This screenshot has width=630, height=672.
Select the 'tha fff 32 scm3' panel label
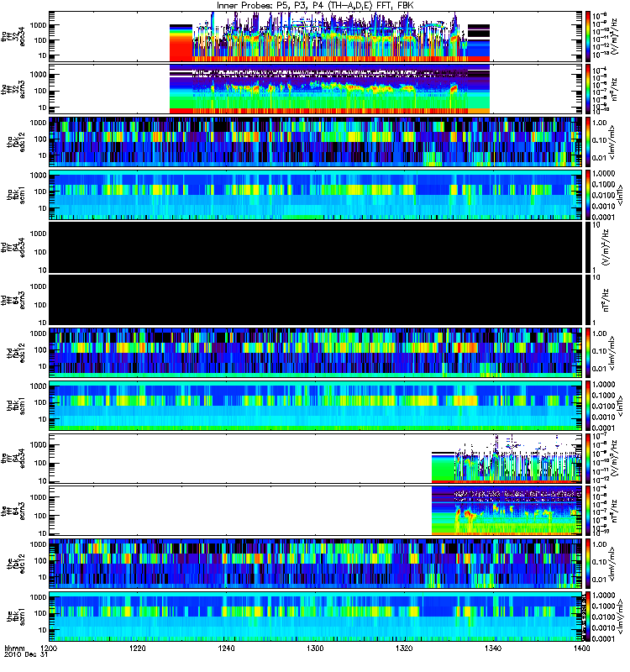tap(13, 89)
